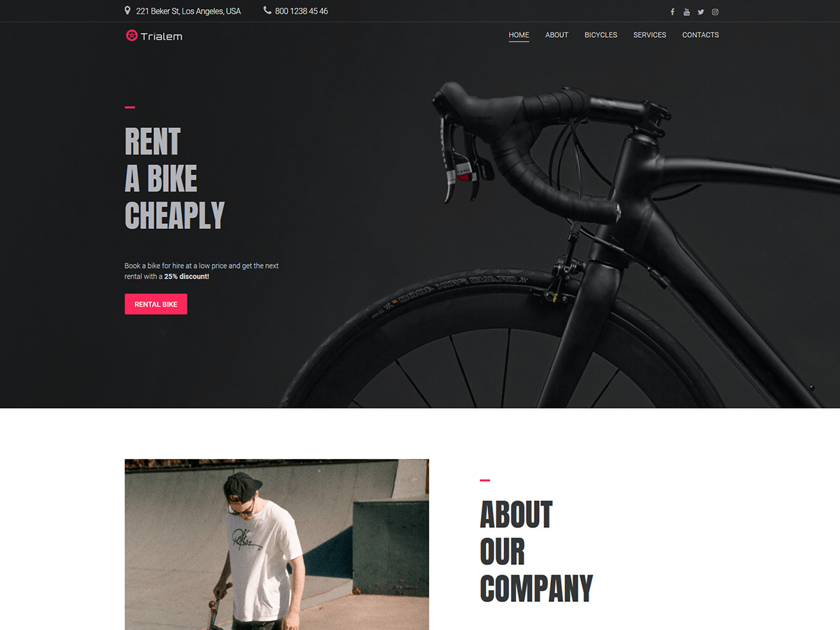Open the YouTube social icon

(x=687, y=12)
